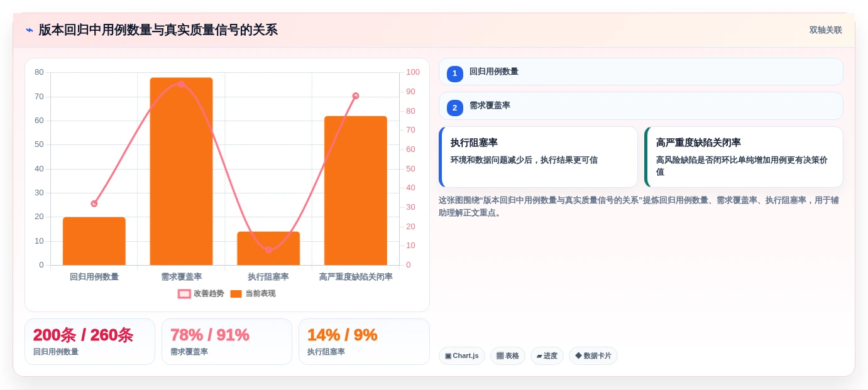The height and width of the screenshot is (390, 868).
Task: Click the 78% / 91% stat value
Action: tap(210, 335)
